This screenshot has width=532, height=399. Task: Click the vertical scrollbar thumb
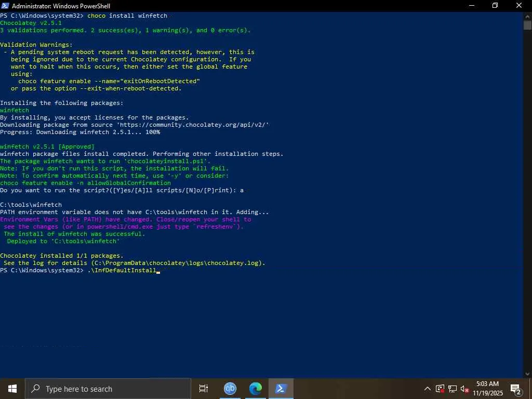(x=527, y=25)
